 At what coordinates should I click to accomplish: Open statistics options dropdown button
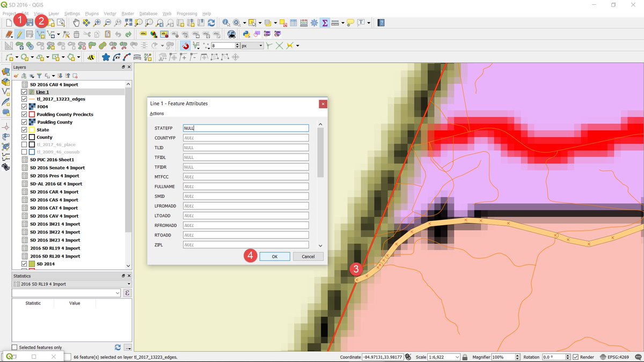coord(128,348)
